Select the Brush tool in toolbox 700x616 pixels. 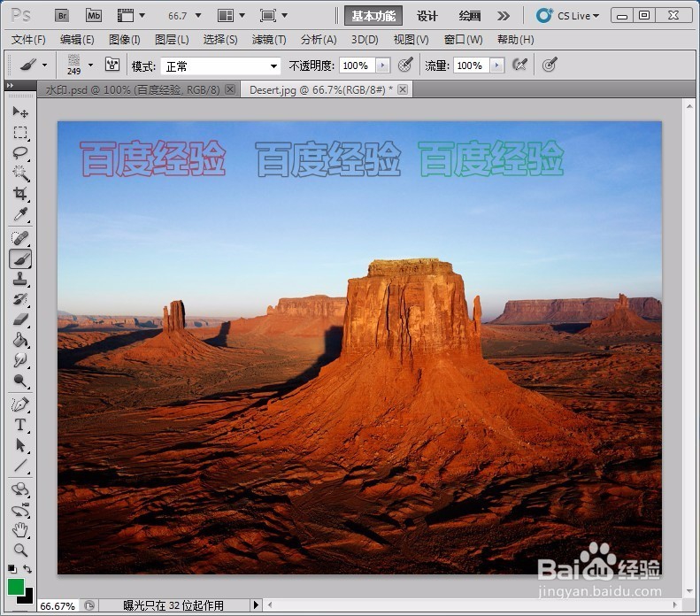pyautogui.click(x=20, y=259)
